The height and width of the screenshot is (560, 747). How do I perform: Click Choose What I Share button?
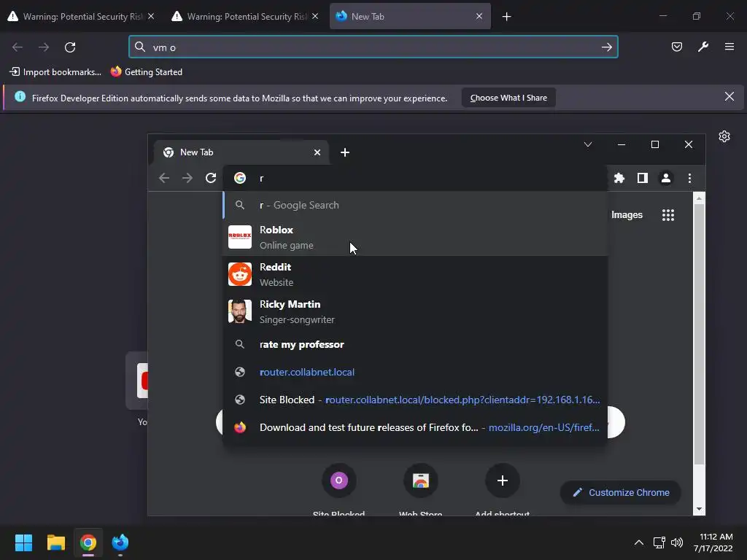click(508, 98)
